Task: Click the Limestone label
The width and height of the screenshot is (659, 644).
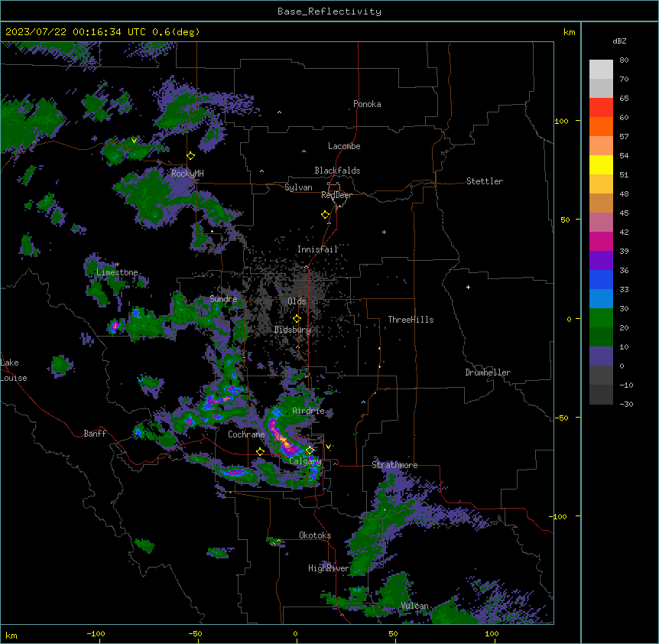Action: point(117,272)
